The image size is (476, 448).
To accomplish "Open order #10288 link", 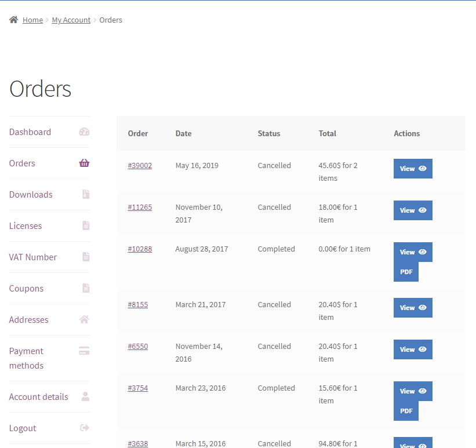I will click(x=140, y=249).
